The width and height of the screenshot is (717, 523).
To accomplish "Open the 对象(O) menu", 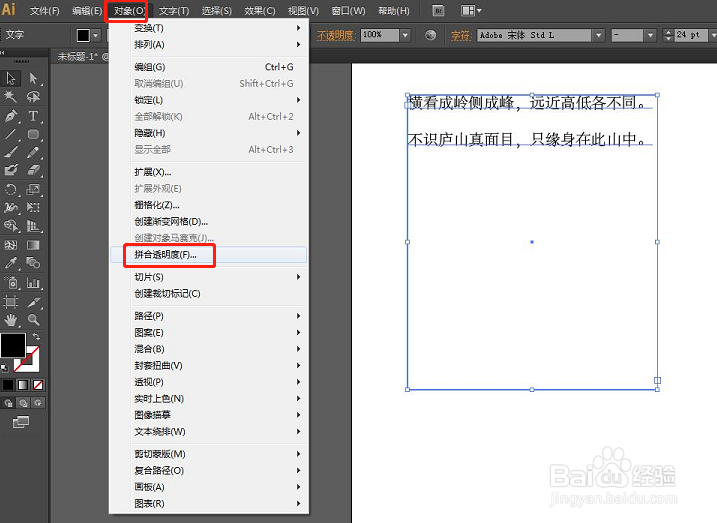I will pos(128,11).
